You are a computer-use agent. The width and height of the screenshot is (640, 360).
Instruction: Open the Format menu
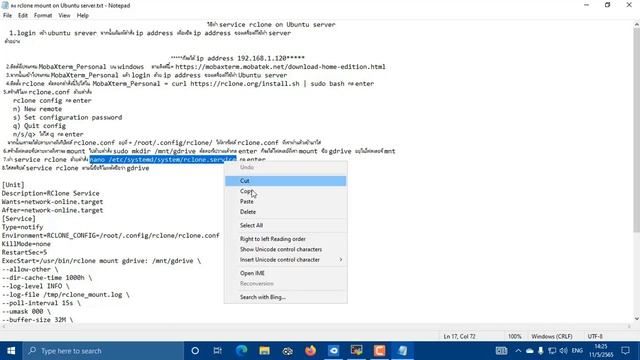tap(43, 16)
